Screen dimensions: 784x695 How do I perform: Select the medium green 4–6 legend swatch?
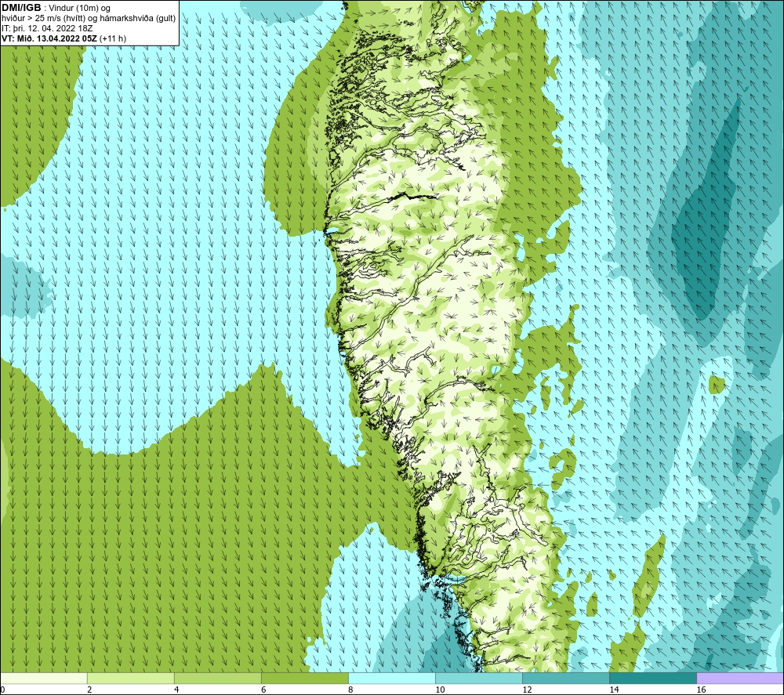[217, 678]
